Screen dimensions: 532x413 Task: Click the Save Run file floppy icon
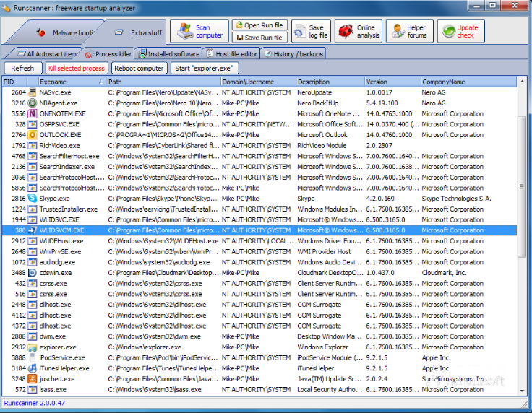point(239,38)
